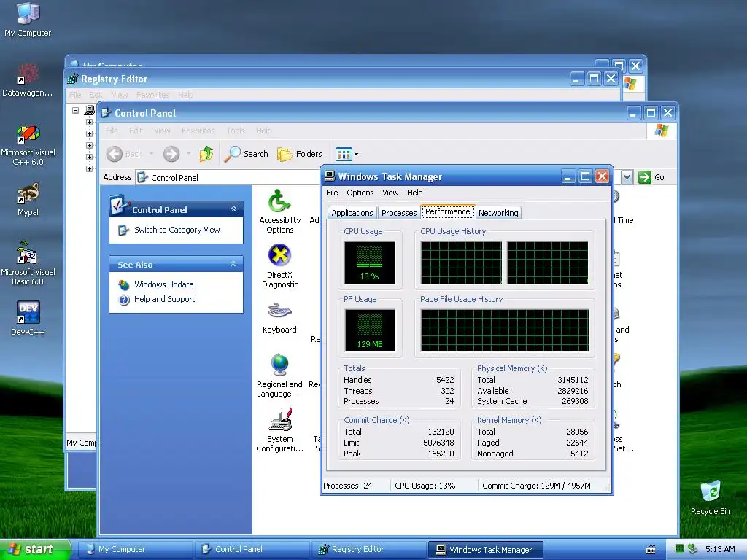Click the Start button
747x560 pixels.
click(35, 550)
